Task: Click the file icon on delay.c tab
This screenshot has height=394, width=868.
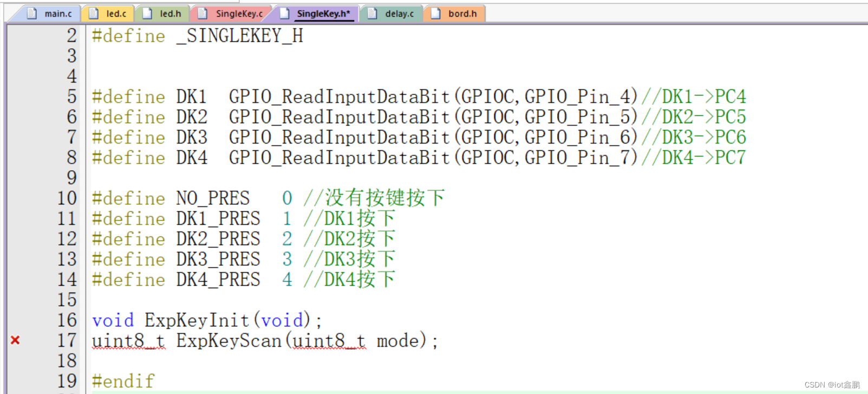Action: (373, 14)
